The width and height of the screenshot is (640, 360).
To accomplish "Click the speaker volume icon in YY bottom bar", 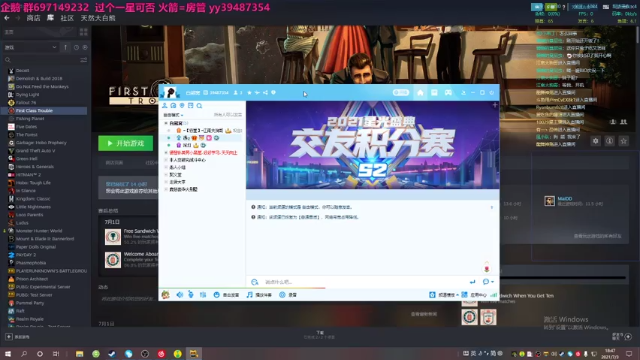I will tap(180, 295).
